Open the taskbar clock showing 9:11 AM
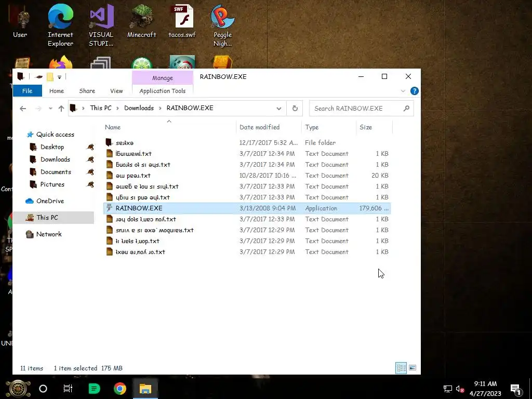Viewport: 532px width, 399px height. click(485, 389)
